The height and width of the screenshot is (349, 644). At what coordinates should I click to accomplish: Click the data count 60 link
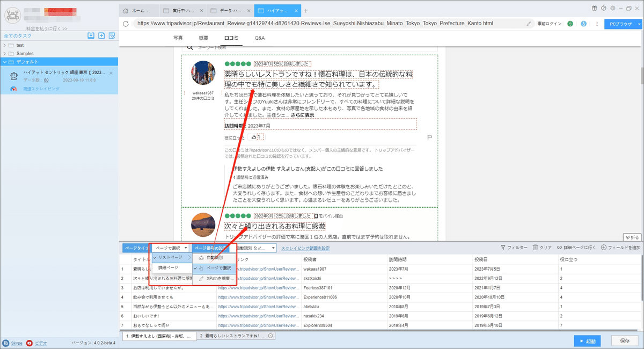click(46, 79)
